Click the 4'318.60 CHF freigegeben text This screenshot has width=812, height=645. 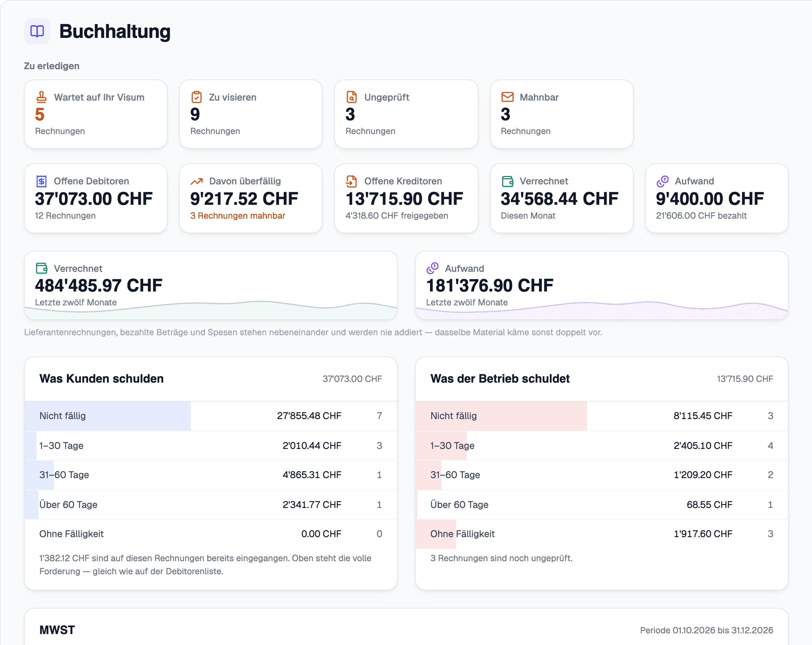(x=397, y=216)
